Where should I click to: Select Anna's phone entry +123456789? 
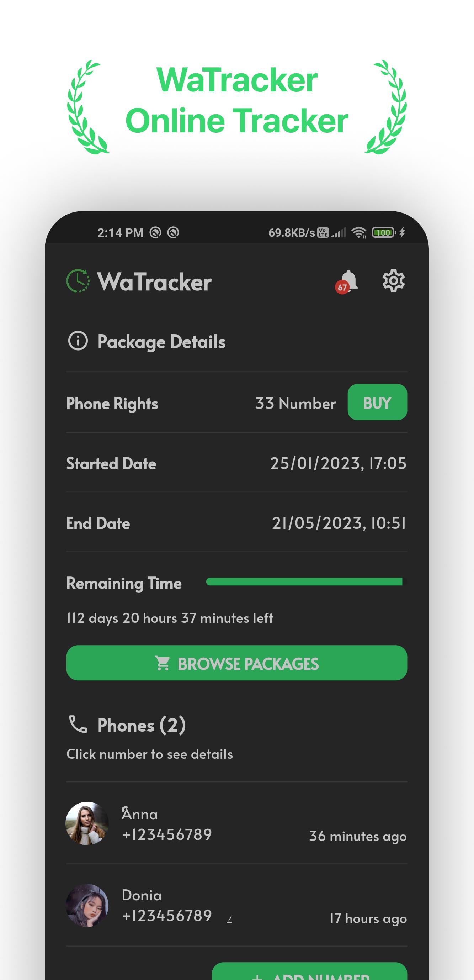(x=167, y=834)
